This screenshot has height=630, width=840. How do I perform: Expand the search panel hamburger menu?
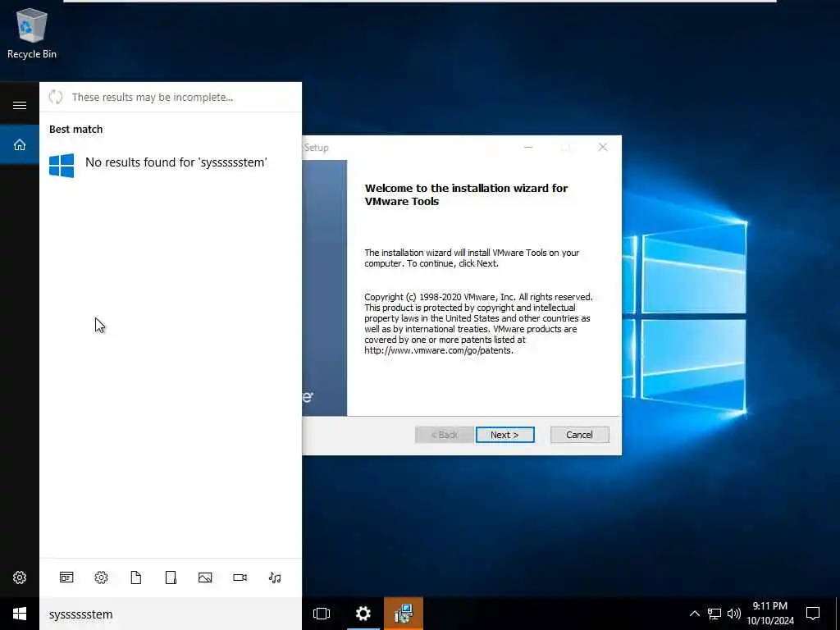(x=20, y=105)
